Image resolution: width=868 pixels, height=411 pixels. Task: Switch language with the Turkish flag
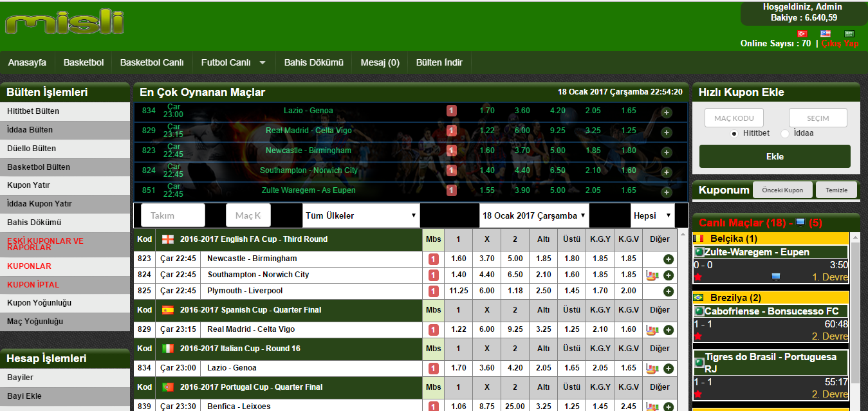tap(802, 33)
